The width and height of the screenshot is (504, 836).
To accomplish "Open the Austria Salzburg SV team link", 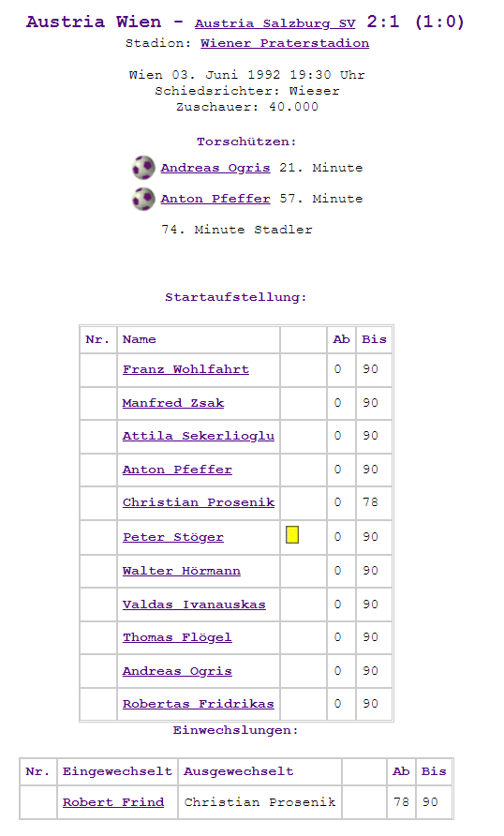I will click(274, 23).
